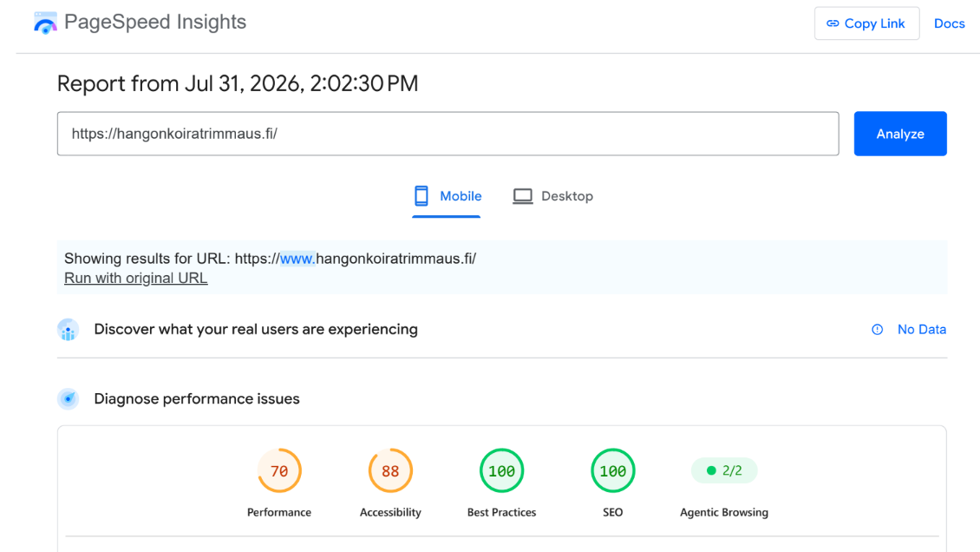Screen dimensions: 980x552
Task: Open the PageSpeed Insights title text
Action: [x=155, y=22]
